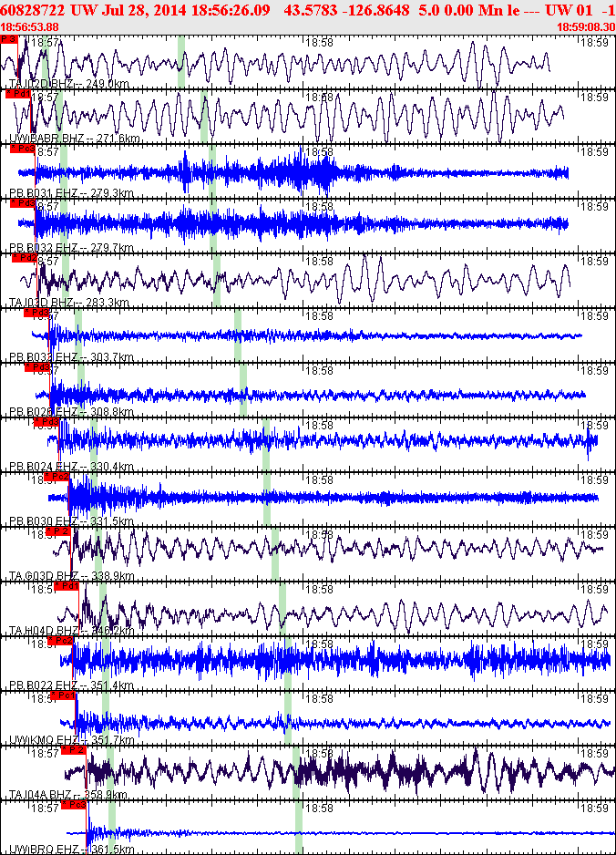
Task: Select the Pd1 pick flag on TA.H04D trace
Action: (x=67, y=585)
